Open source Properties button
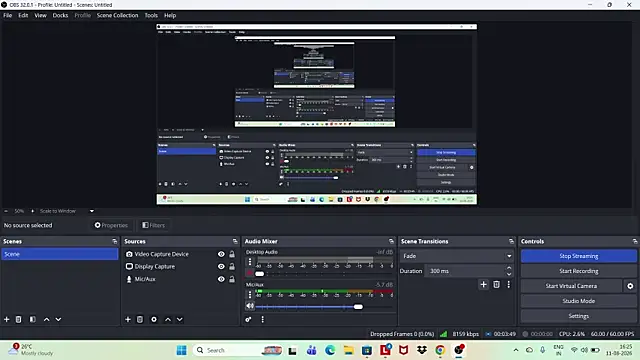The width and height of the screenshot is (640, 360). (x=111, y=225)
